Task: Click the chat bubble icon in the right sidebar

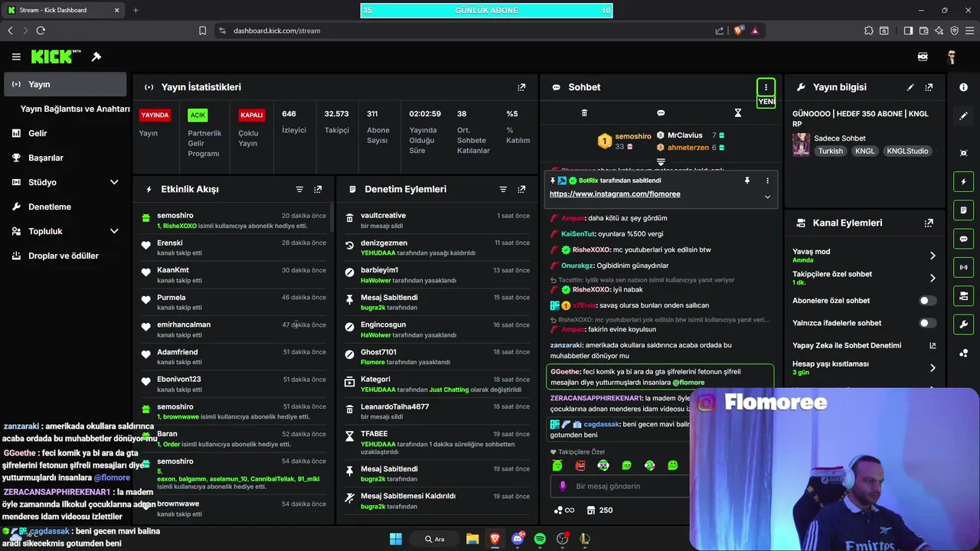Action: pyautogui.click(x=963, y=239)
